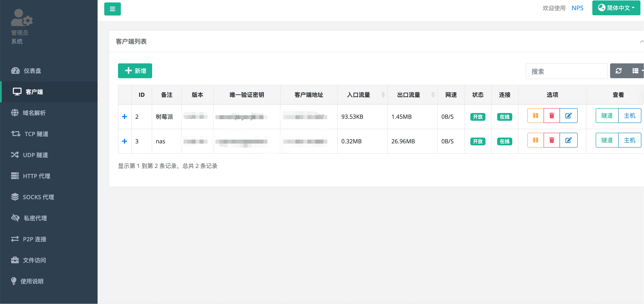Click the 新增 add client button
Viewport: 644px width, 304px height.
click(135, 71)
